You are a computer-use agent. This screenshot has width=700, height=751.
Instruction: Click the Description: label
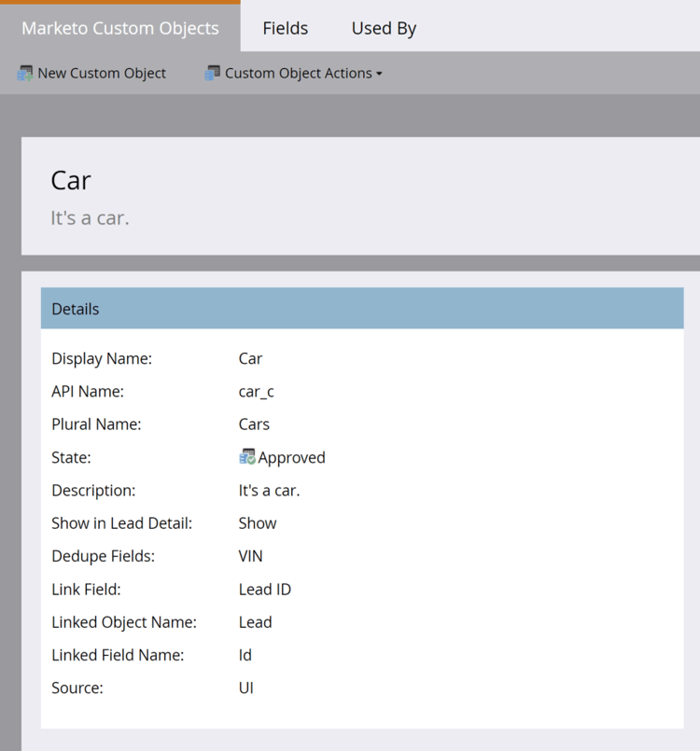pos(93,491)
